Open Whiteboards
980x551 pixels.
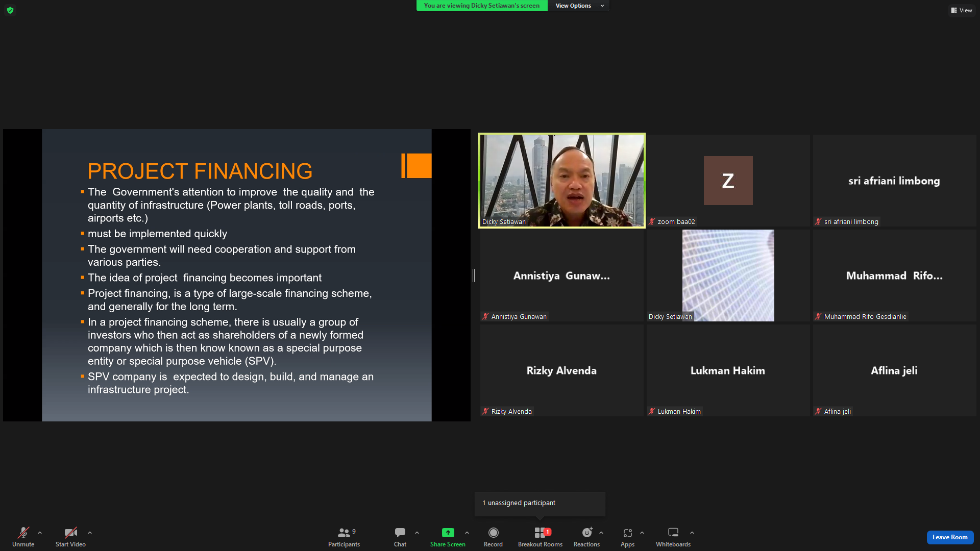pyautogui.click(x=673, y=537)
